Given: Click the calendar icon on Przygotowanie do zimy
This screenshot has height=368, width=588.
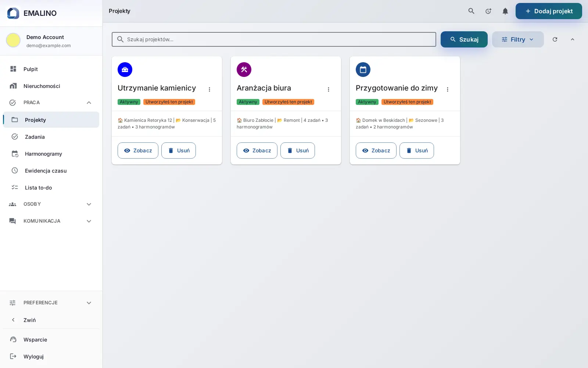Looking at the screenshot, I should (x=363, y=70).
